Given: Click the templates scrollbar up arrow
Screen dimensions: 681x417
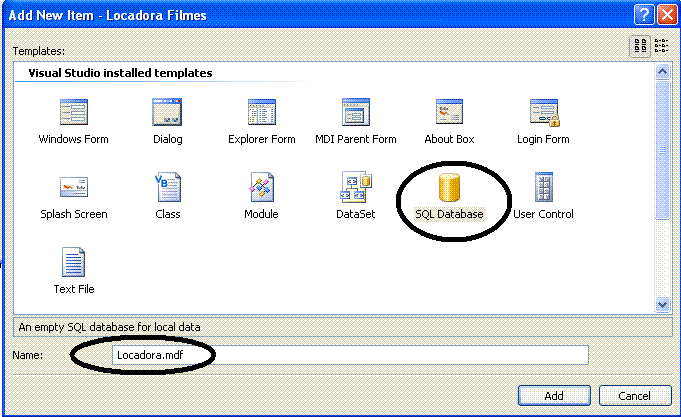Looking at the screenshot, I should [x=662, y=72].
